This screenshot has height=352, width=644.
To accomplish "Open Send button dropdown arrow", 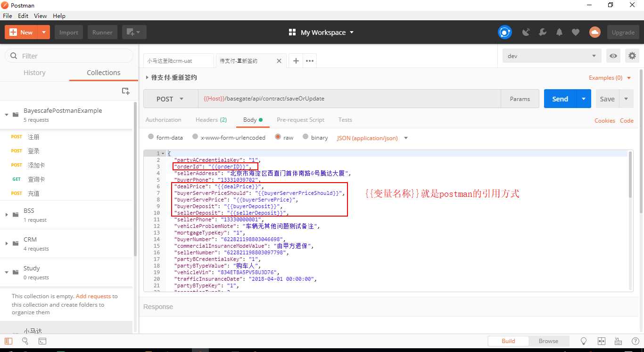I will (x=584, y=99).
